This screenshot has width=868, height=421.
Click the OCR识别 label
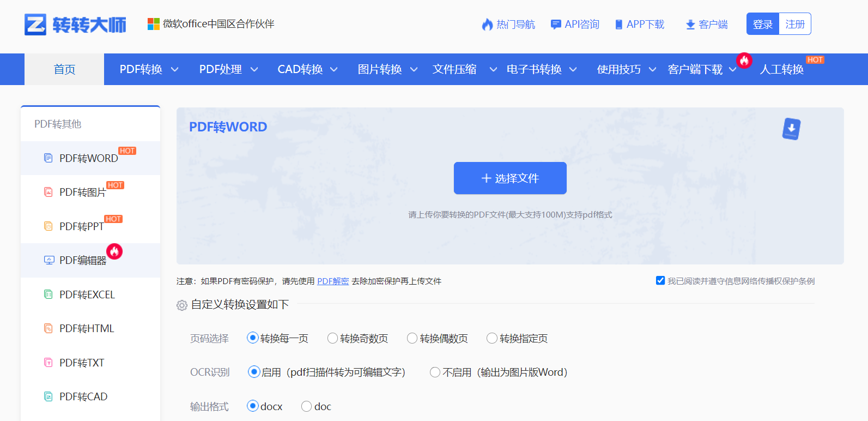click(x=210, y=372)
